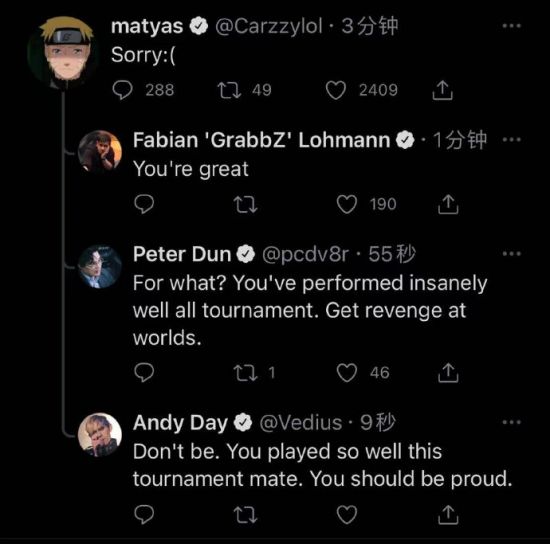The image size is (550, 544).
Task: Like GrabbZ's reply with 190 likes
Action: pos(347,204)
